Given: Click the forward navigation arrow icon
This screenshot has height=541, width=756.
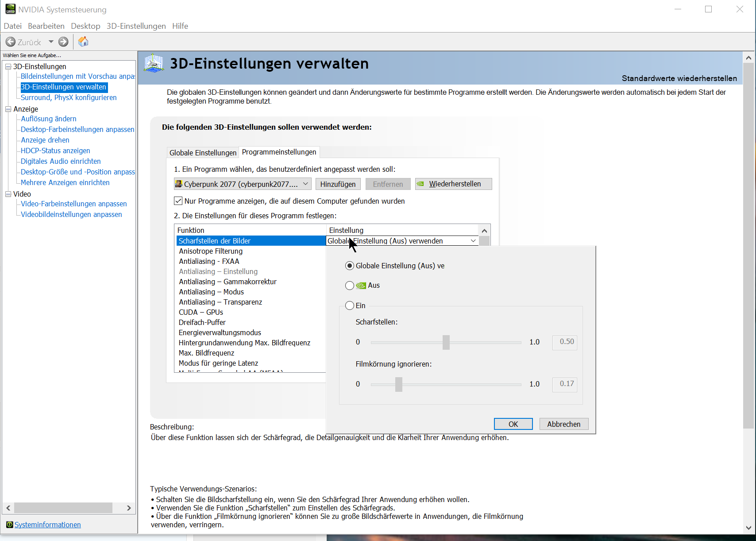Looking at the screenshot, I should click(x=63, y=42).
